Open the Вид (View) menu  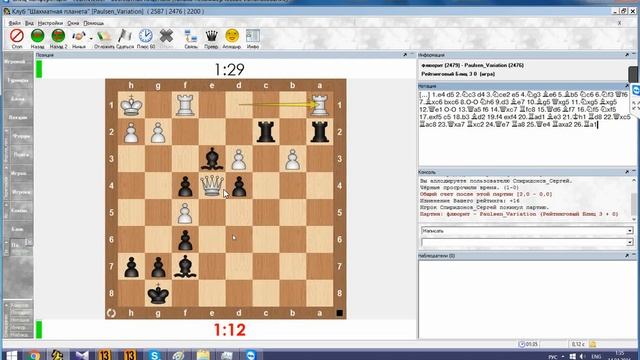(29, 23)
